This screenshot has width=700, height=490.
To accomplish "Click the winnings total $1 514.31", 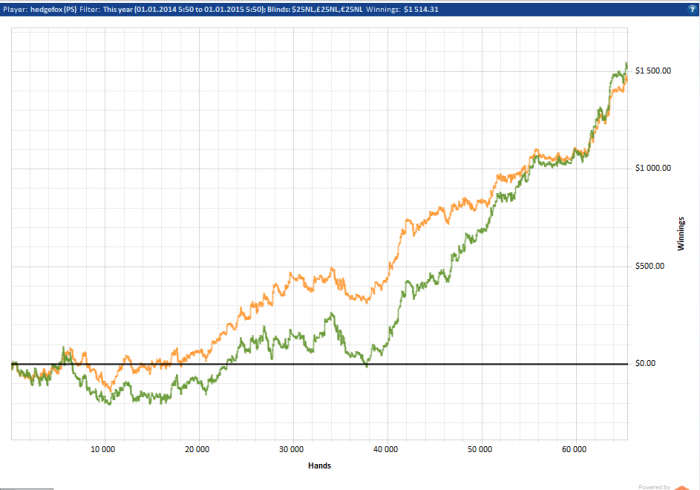I will [x=421, y=9].
